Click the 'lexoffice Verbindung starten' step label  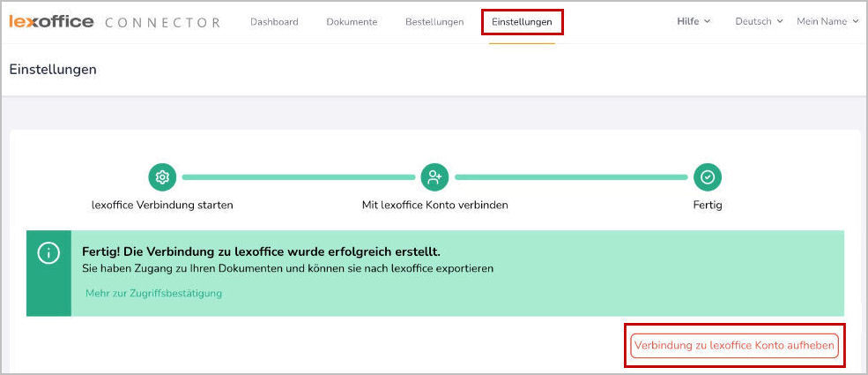tap(162, 205)
